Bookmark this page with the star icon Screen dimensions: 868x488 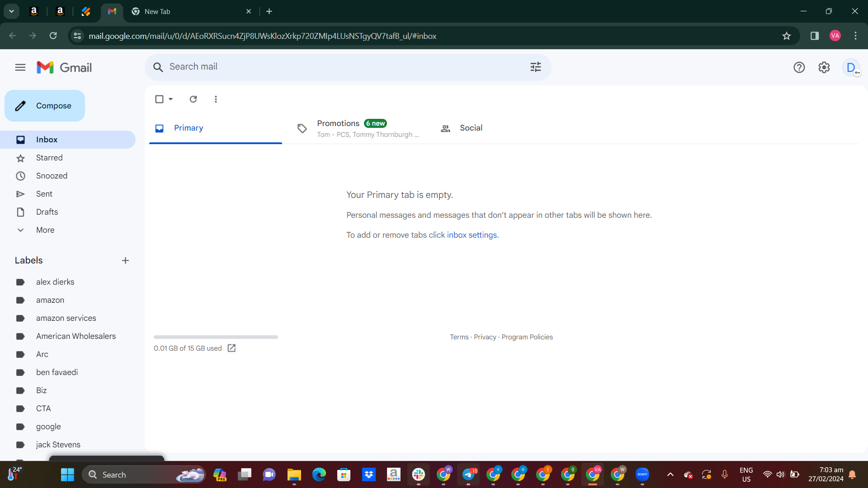pyautogui.click(x=787, y=36)
